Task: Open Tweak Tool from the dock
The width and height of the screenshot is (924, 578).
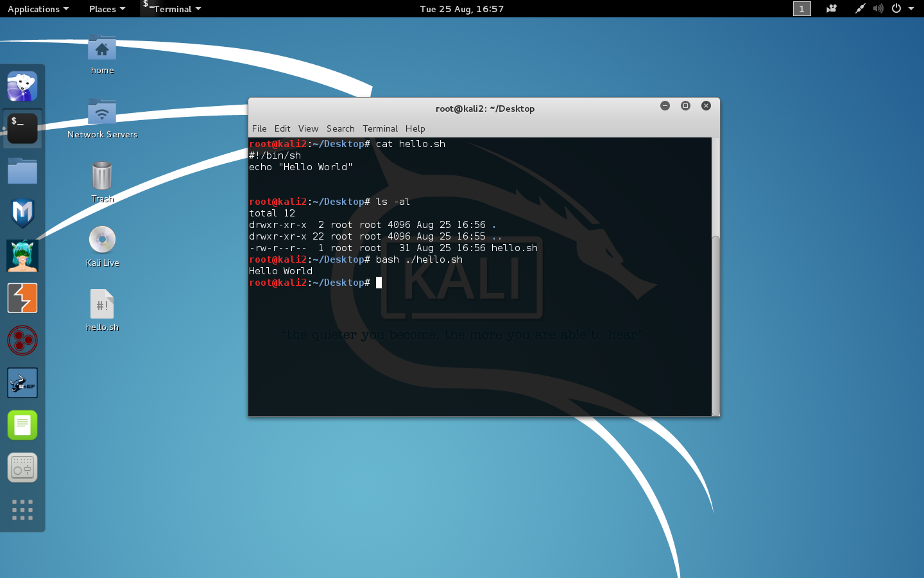Action: 22,468
